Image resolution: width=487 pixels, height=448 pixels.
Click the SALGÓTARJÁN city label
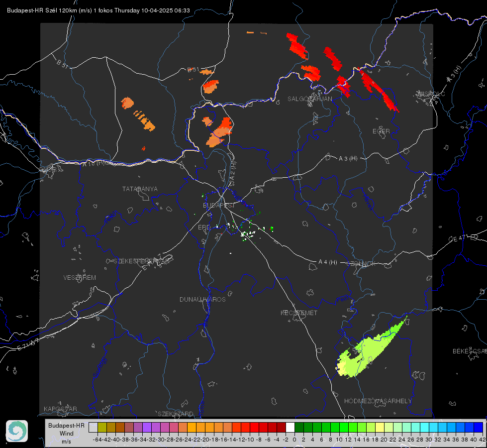(309, 99)
